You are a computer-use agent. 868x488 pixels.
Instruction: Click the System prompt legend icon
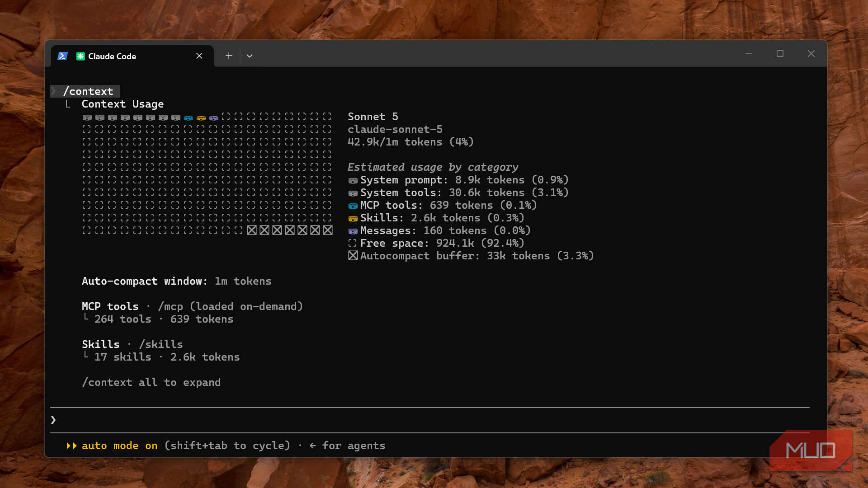tap(353, 181)
